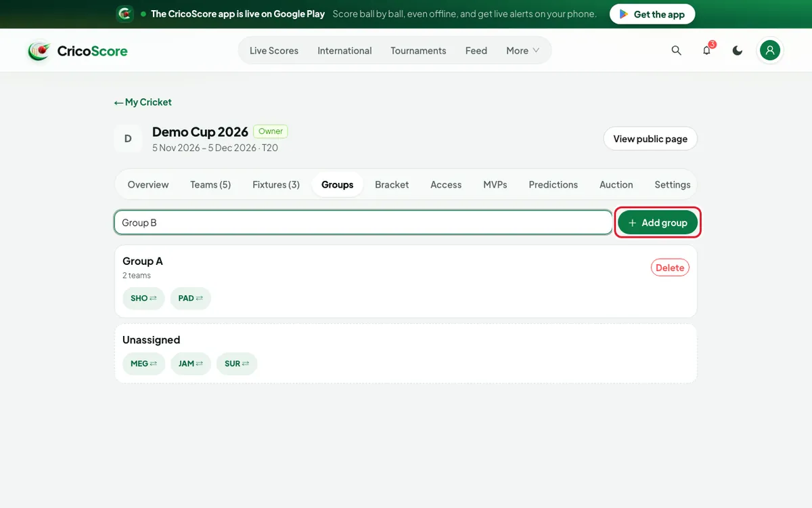Move the SHO team chip
Screen dimensions: 812x508
click(x=143, y=298)
